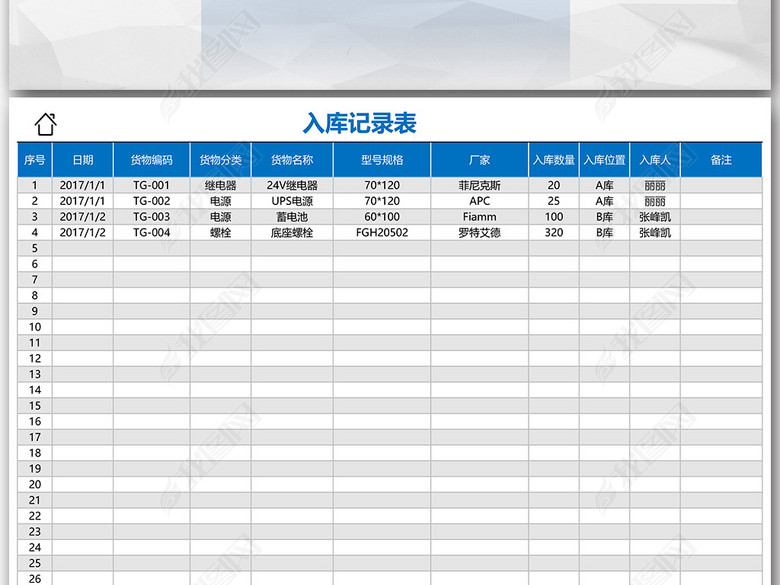The image size is (780, 585).
Task: Click the 入库数量 column header
Action: coord(554,160)
